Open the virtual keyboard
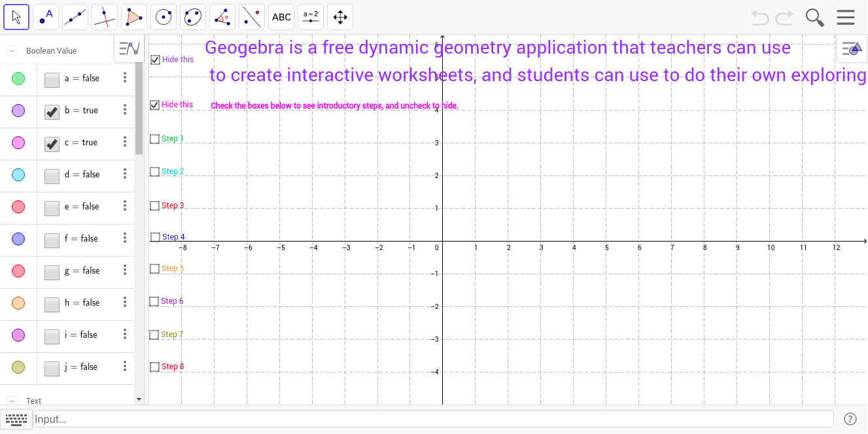The height and width of the screenshot is (434, 868). click(x=16, y=419)
